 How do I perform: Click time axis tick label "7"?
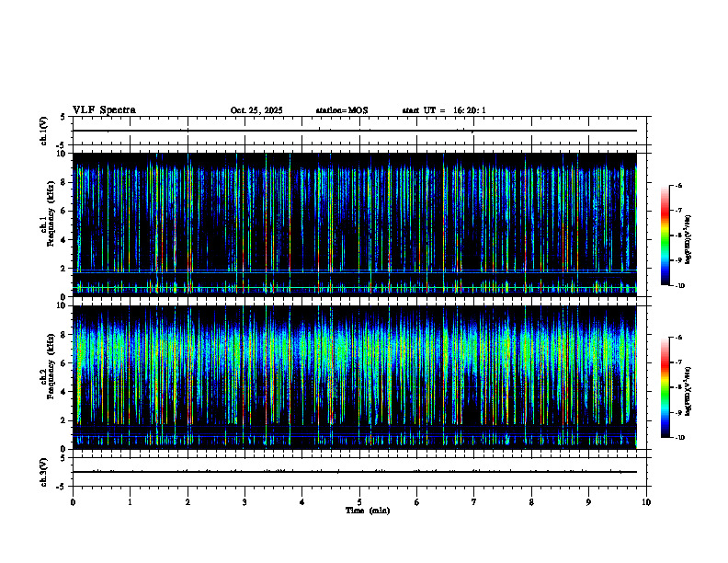474,502
